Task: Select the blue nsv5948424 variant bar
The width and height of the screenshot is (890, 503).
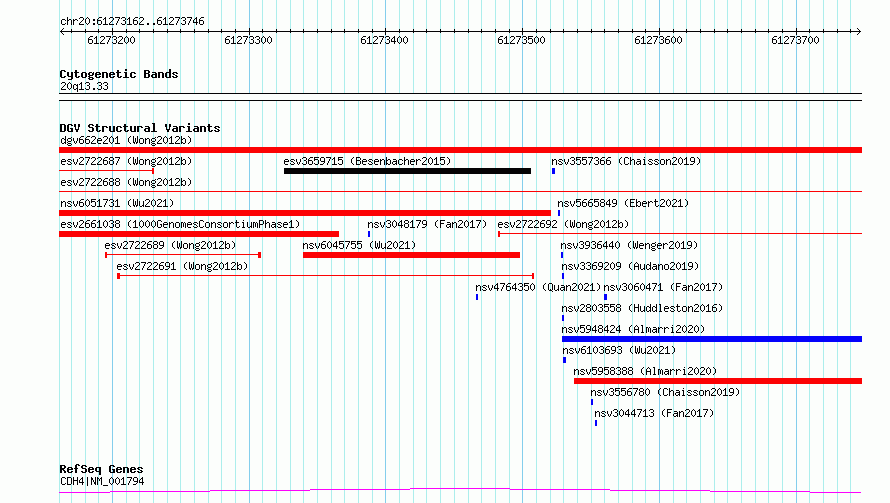Action: (712, 339)
